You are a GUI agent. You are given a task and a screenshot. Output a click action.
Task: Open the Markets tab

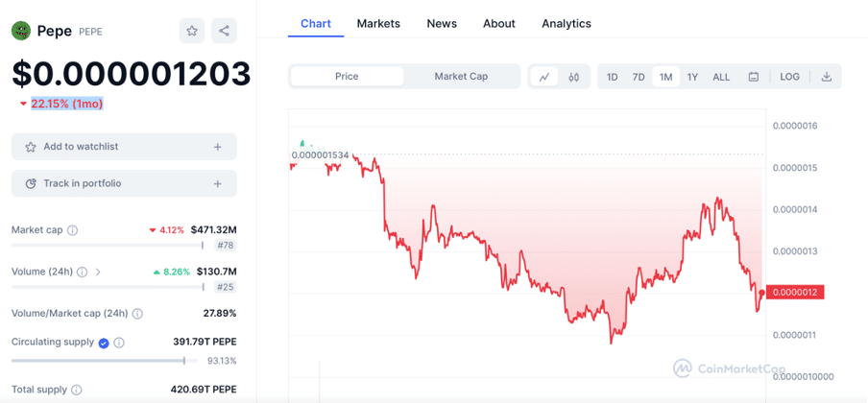pos(378,24)
